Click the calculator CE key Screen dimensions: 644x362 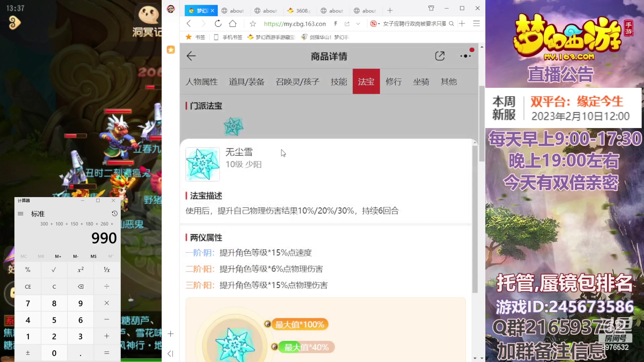click(28, 287)
